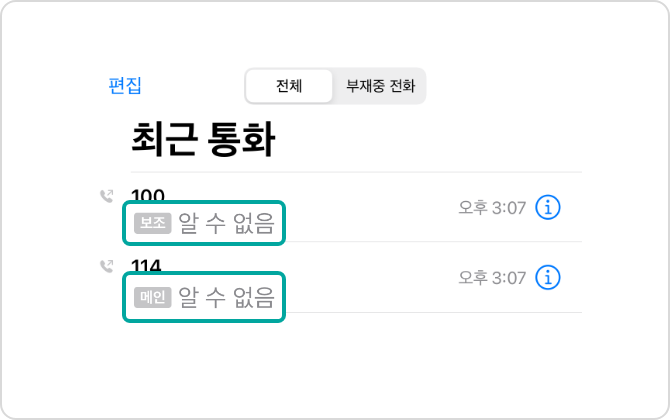The image size is (670, 420).
Task: Click 오후 3:07 time on the 114 row
Action: [491, 277]
